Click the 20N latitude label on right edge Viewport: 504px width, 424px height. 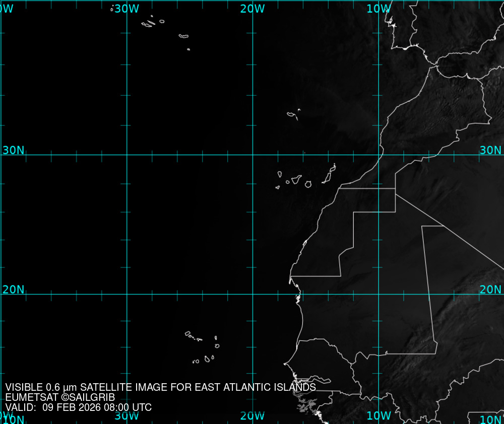pos(490,290)
